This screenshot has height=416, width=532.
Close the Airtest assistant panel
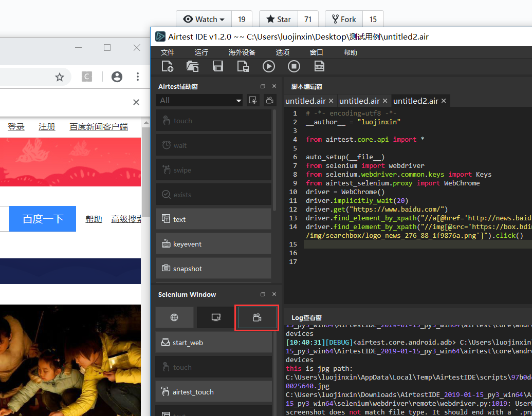[x=274, y=86]
